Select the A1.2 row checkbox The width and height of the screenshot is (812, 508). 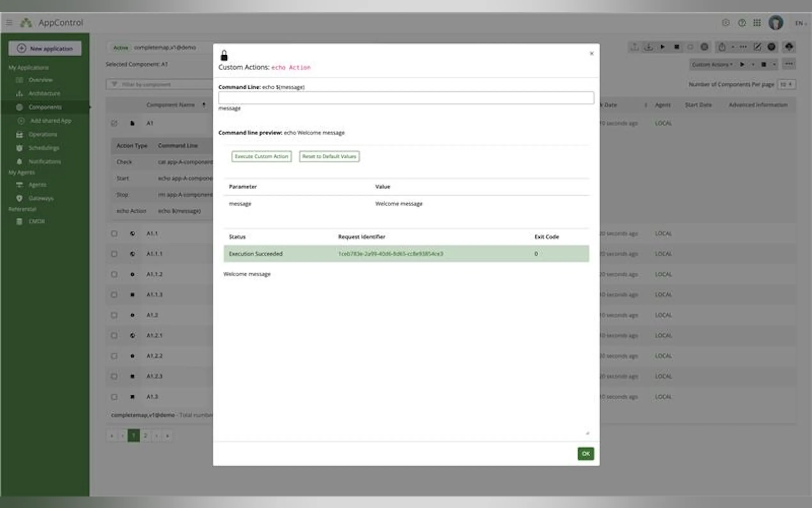click(x=114, y=315)
